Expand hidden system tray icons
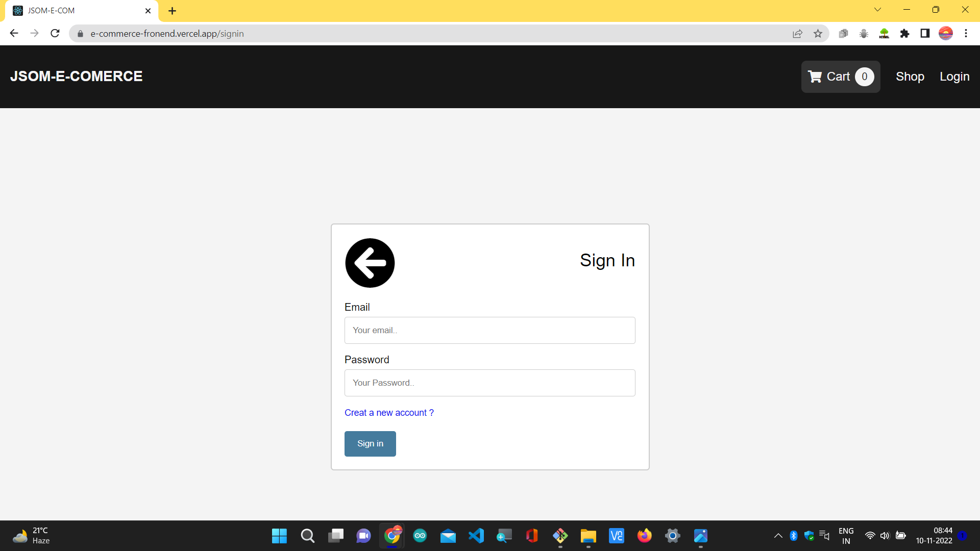Viewport: 980px width, 551px height. pos(778,536)
